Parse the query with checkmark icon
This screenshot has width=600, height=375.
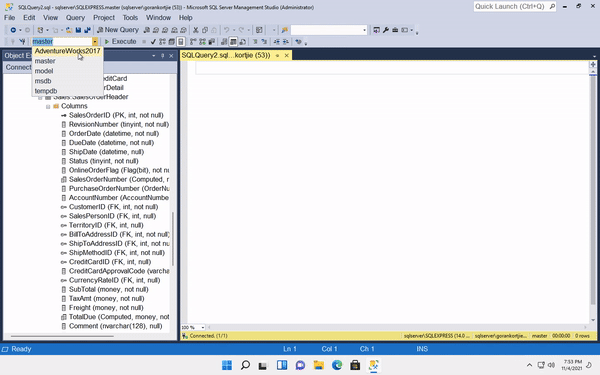pyautogui.click(x=153, y=41)
